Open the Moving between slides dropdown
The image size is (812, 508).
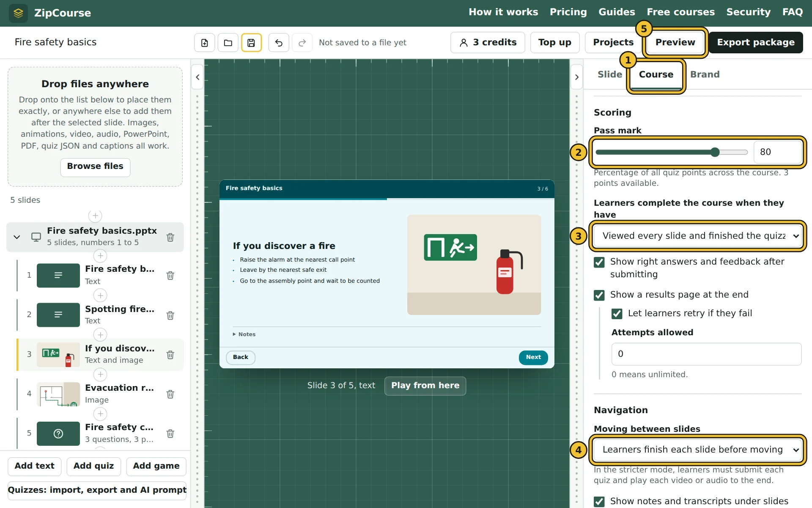point(697,450)
